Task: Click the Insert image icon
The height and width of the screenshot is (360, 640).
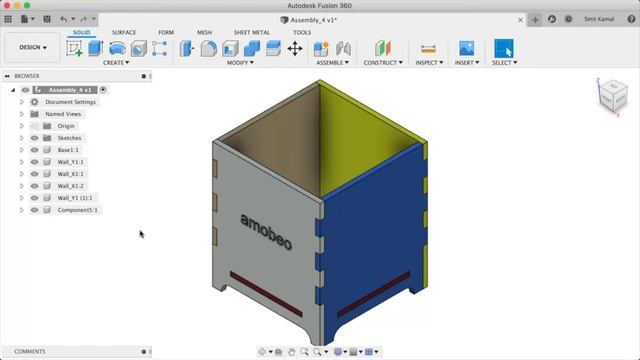Action: (x=467, y=48)
